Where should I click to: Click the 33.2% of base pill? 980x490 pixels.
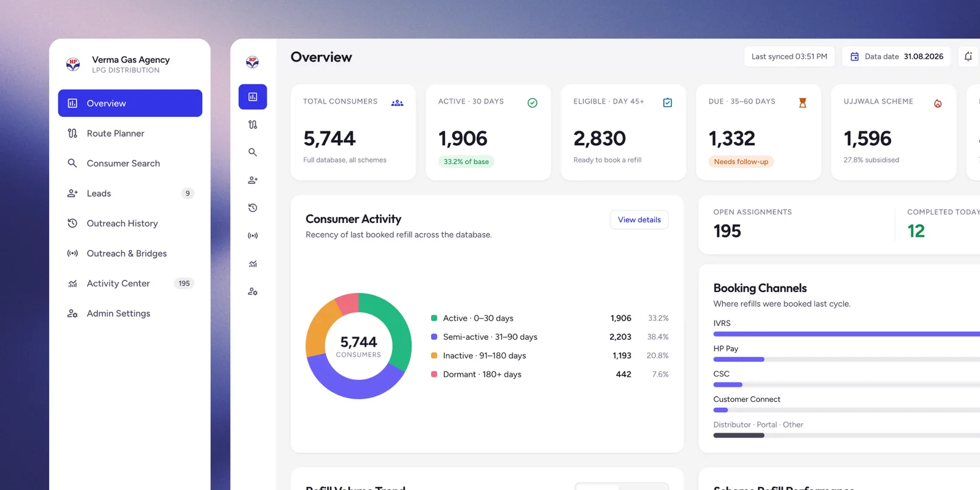[x=466, y=162]
